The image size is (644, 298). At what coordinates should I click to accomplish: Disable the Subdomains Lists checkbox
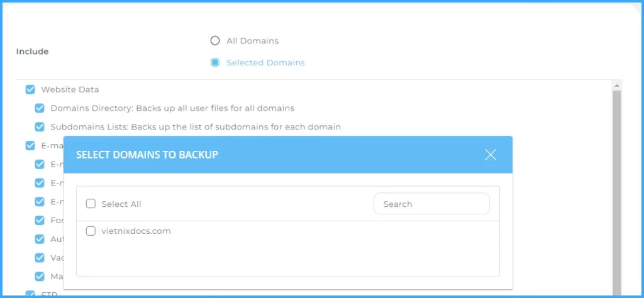pyautogui.click(x=40, y=126)
